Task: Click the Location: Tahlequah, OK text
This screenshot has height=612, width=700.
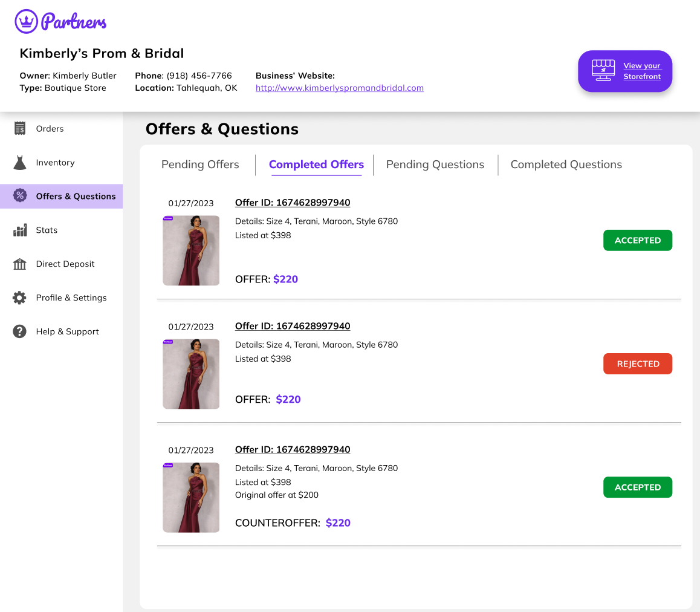Action: point(186,88)
